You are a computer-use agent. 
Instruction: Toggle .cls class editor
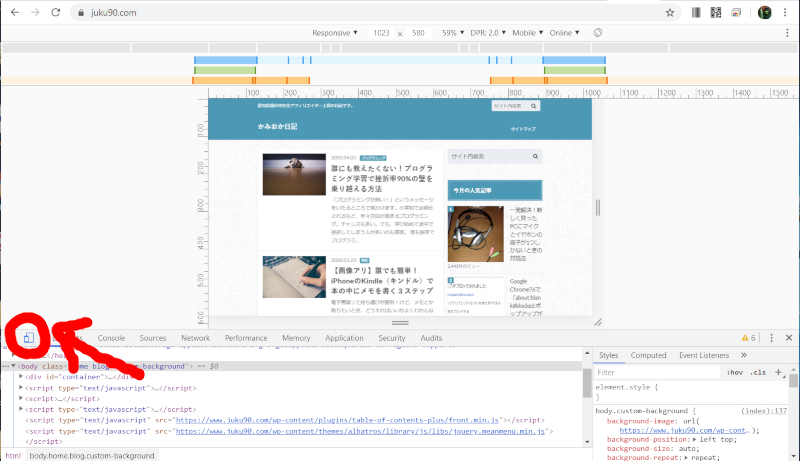click(758, 372)
